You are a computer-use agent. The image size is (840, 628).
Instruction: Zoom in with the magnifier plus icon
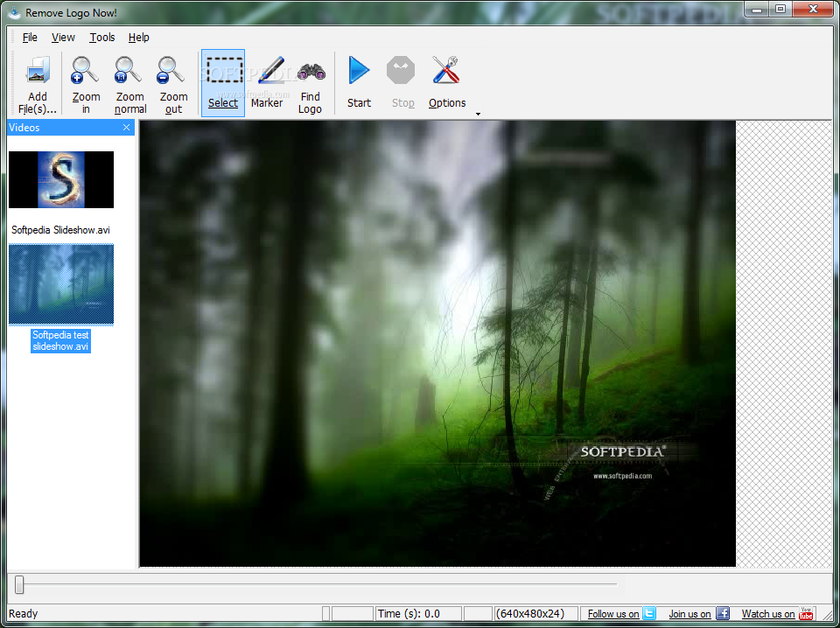click(85, 70)
